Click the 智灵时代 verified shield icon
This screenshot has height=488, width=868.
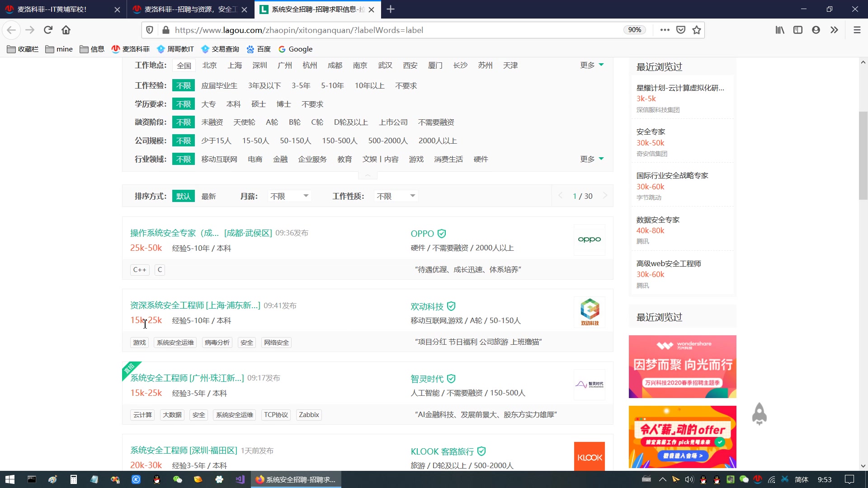(x=454, y=378)
